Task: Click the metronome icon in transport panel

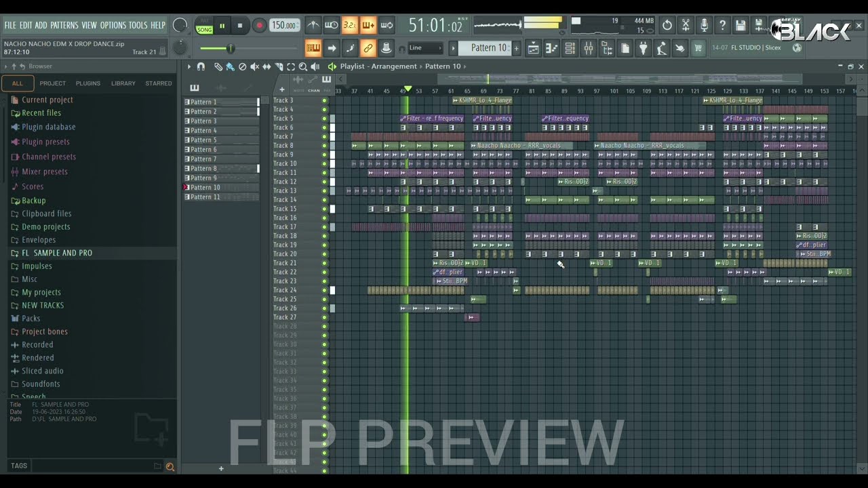Action: point(313,25)
